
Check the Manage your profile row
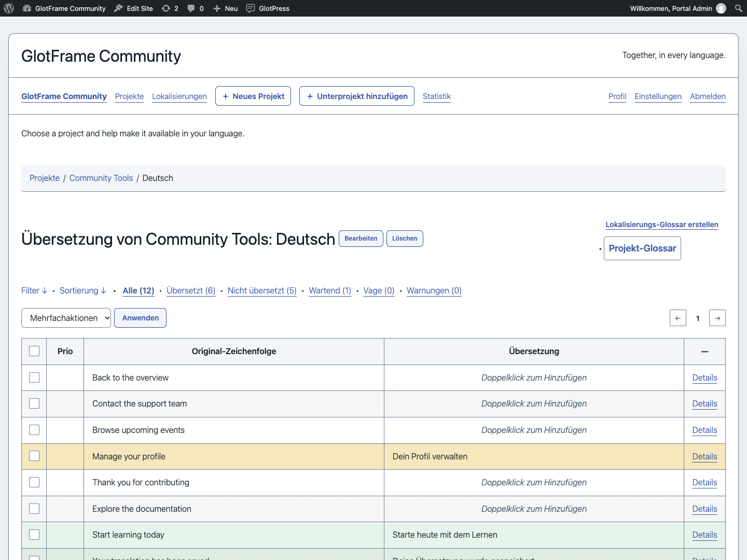pyautogui.click(x=34, y=456)
